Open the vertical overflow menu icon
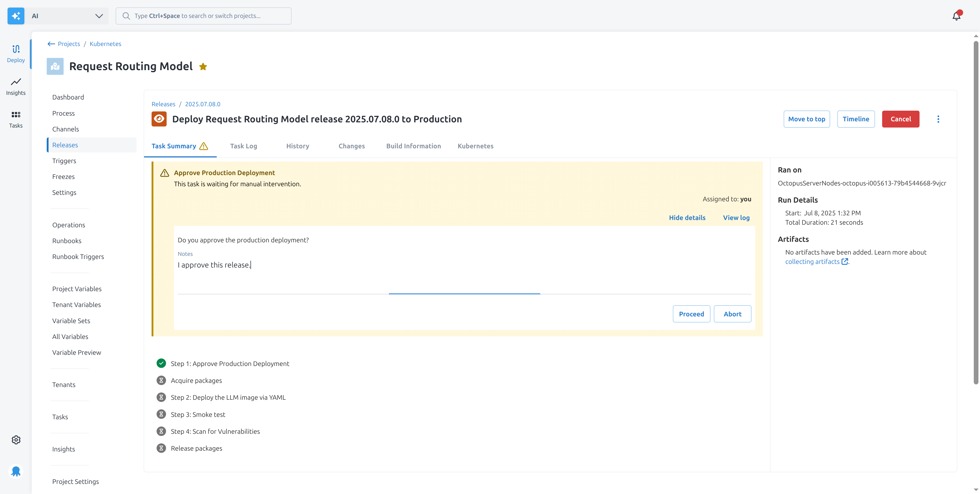The height and width of the screenshot is (494, 980). (x=938, y=119)
